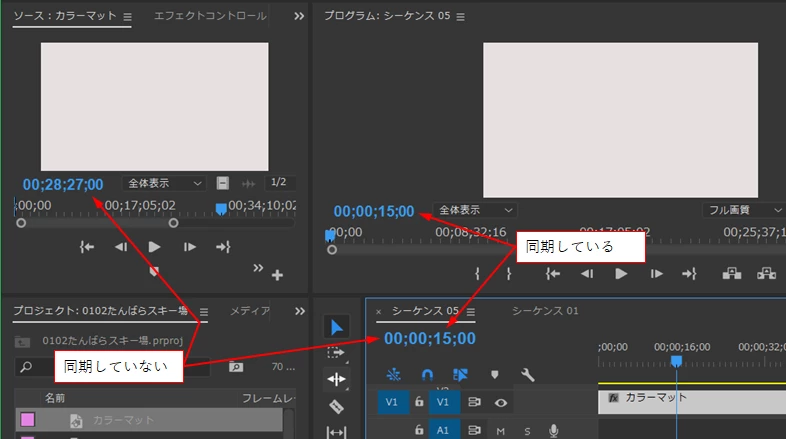Go to Out point in Program monitor
Viewport: 786px width, 439px height.
(689, 274)
